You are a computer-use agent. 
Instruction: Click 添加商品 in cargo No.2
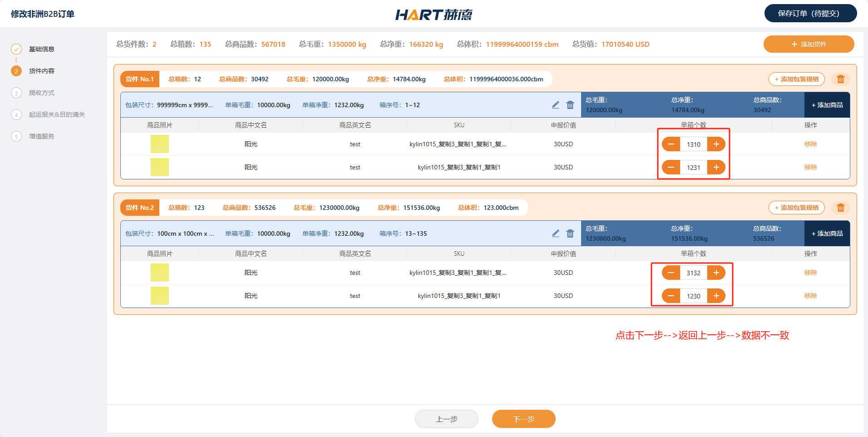tap(827, 233)
